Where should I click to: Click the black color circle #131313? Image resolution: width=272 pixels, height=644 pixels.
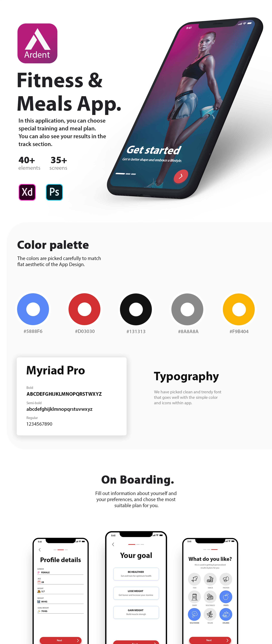tap(136, 309)
